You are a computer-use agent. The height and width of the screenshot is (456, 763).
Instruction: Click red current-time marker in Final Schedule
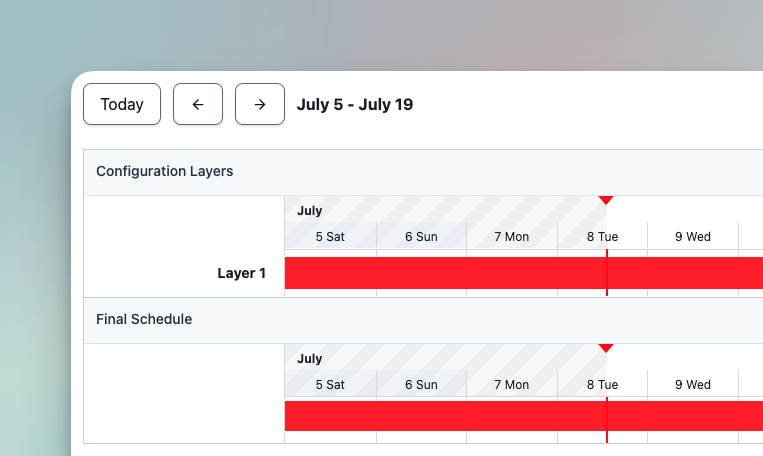click(x=605, y=349)
